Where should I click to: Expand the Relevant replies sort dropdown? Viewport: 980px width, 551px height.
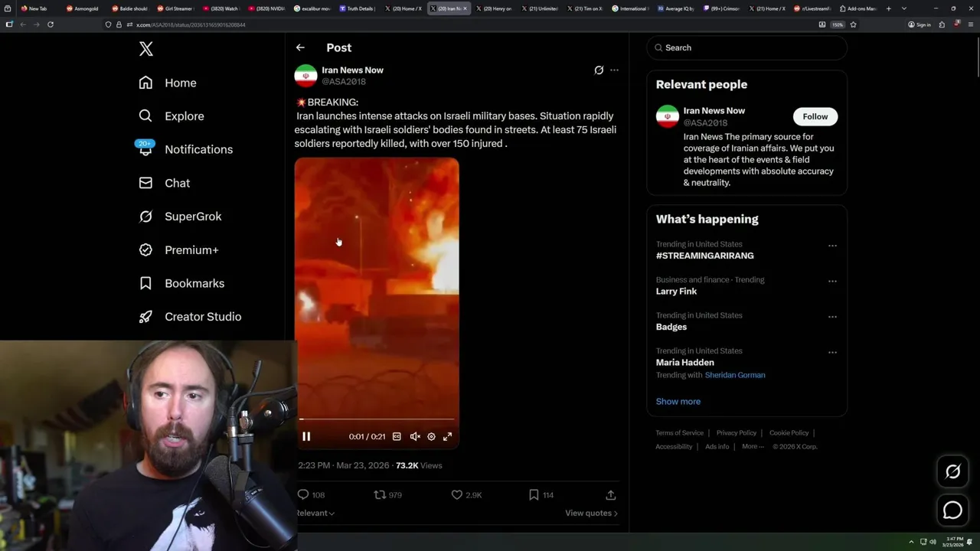(x=315, y=513)
